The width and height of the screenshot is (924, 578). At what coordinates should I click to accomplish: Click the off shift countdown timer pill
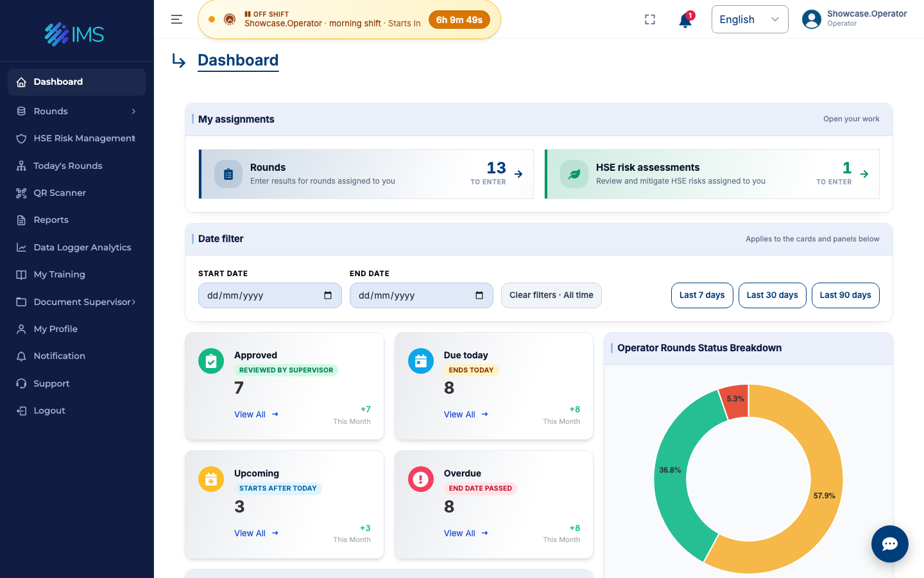(459, 20)
